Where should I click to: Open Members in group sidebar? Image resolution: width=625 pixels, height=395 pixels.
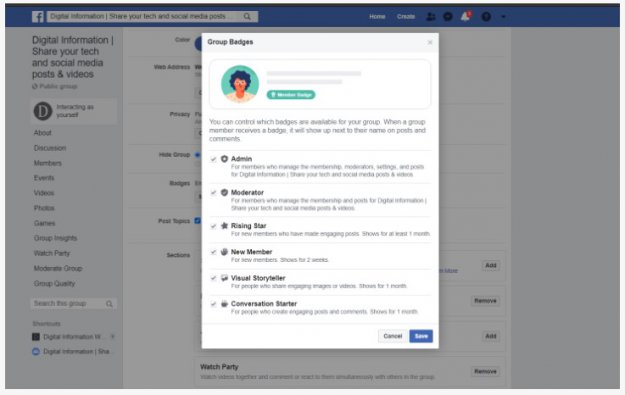click(x=47, y=163)
